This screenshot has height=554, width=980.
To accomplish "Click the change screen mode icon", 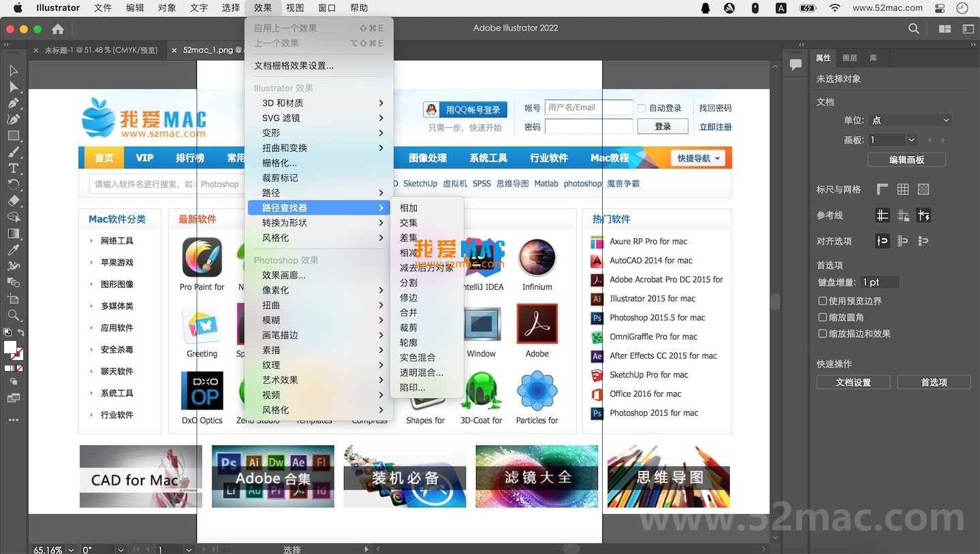I will coord(14,398).
